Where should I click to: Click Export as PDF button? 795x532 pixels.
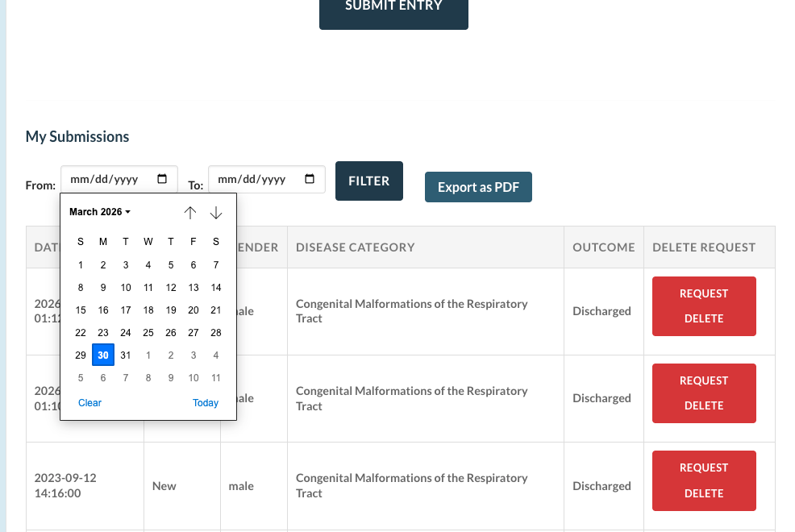click(478, 187)
